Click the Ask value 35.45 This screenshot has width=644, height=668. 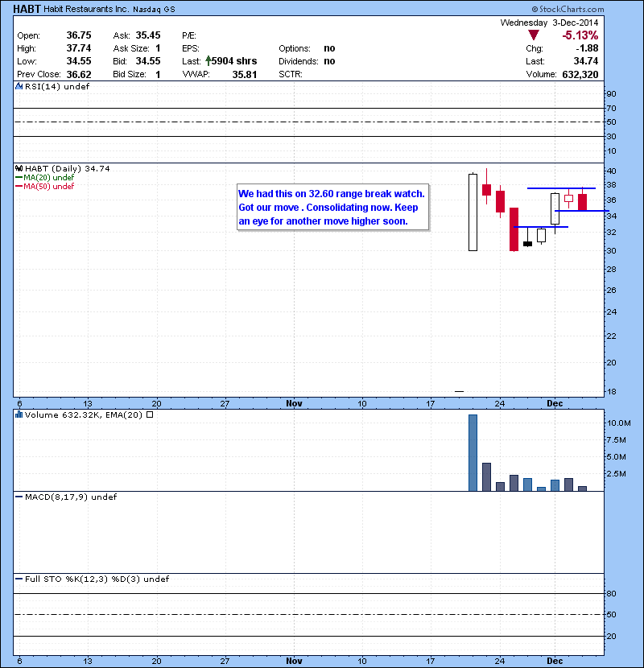[148, 35]
